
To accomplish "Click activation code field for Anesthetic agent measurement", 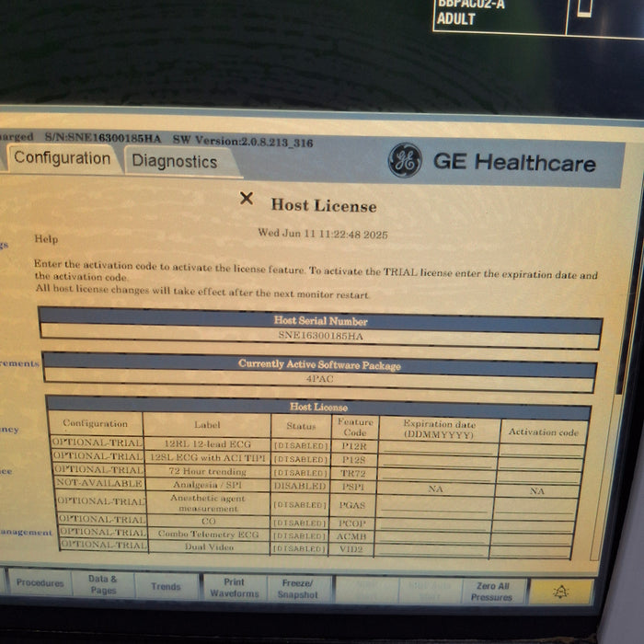I will [536, 509].
